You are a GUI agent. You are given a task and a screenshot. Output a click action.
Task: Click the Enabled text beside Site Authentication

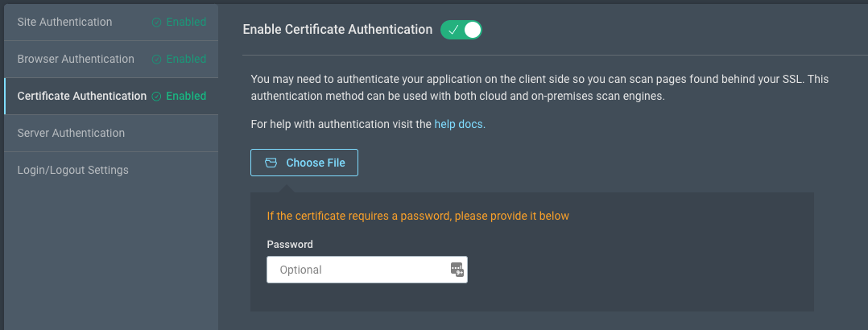pos(186,22)
